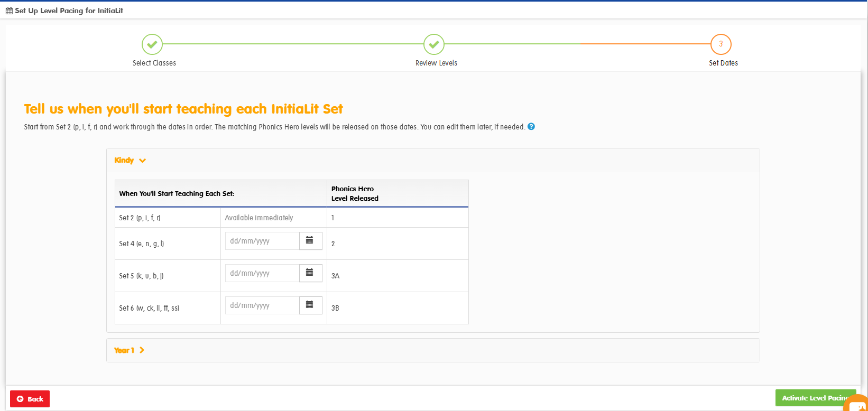Open the chat widget at bottom right
868x411 pixels.
[x=856, y=404]
